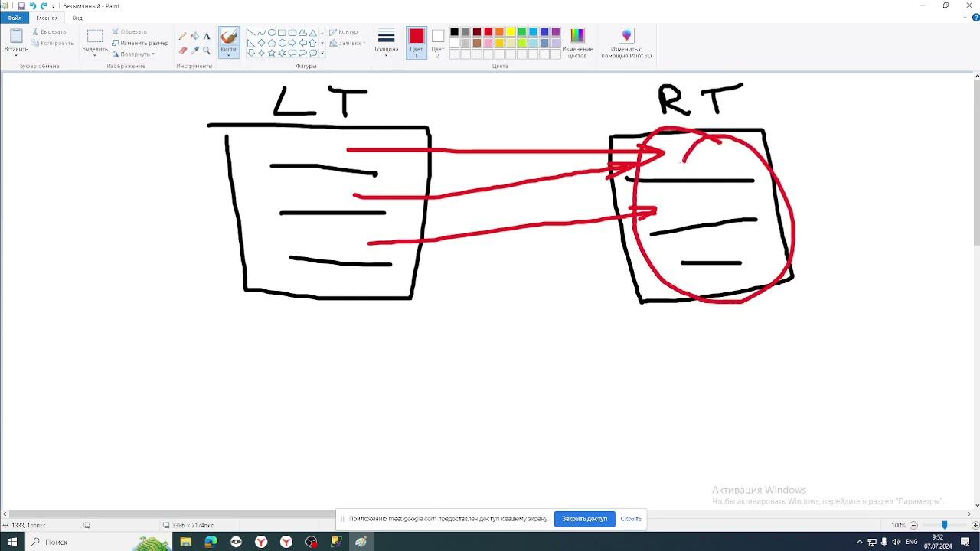Undo the last action in the title bar
Screen dimensions: 980x551
[x=32, y=6]
